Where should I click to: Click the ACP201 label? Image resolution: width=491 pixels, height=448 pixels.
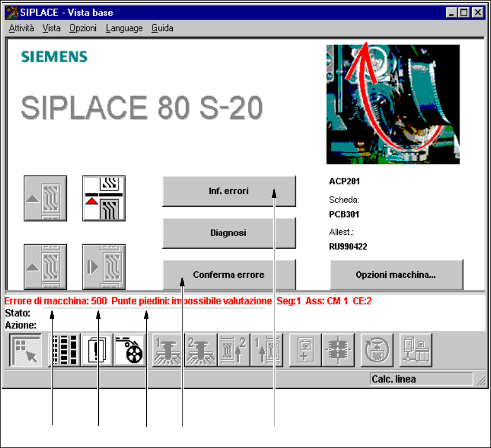(344, 181)
